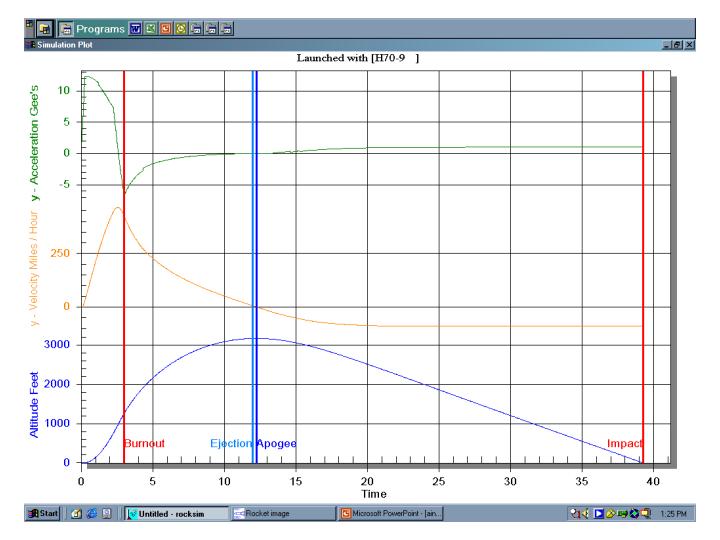The image size is (720, 540).
Task: Click the red Burnout vertical marker line
Action: [124, 266]
